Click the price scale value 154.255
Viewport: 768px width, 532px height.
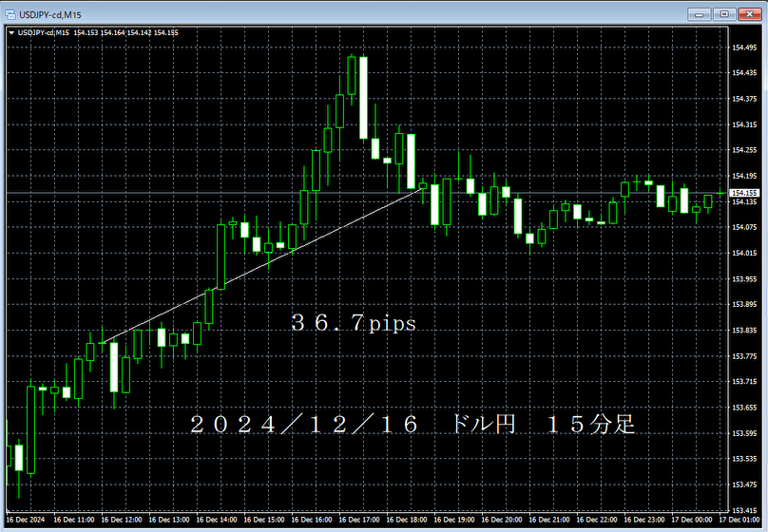(744, 150)
